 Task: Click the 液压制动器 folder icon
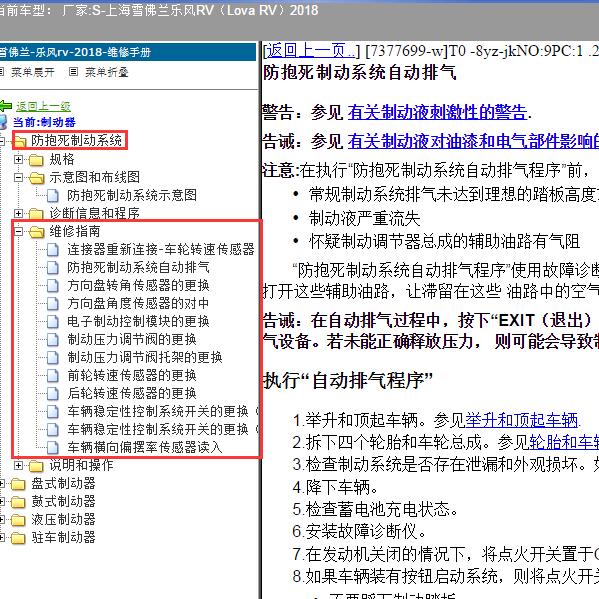coord(18,520)
